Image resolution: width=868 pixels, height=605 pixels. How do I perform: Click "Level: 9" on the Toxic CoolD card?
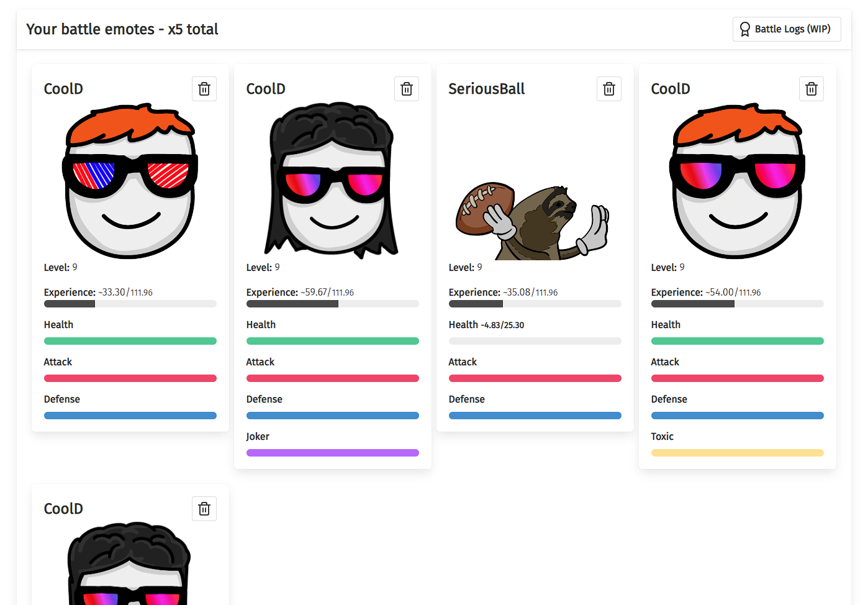pos(668,267)
